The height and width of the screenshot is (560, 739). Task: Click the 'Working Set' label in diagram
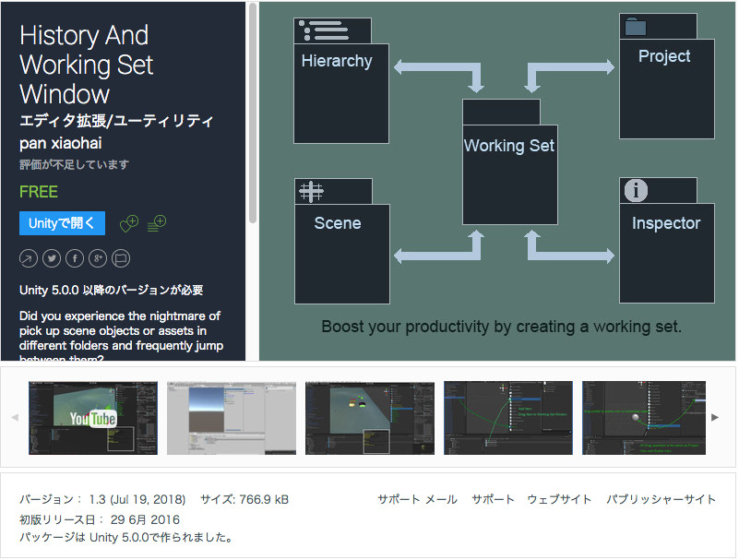pos(509,146)
